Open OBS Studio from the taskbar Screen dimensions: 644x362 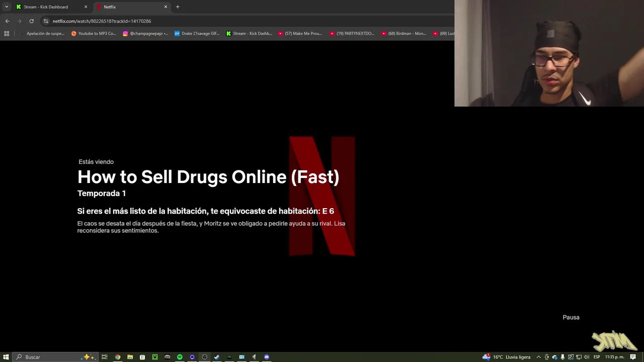point(204,357)
